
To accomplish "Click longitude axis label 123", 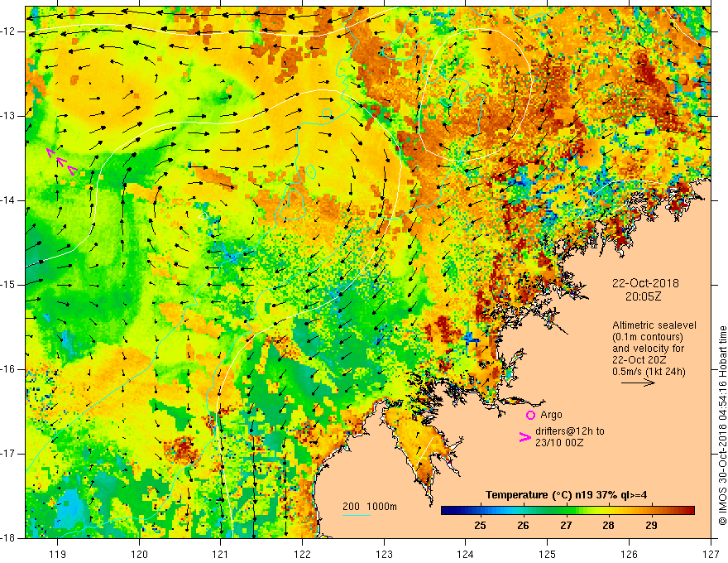I will point(384,554).
